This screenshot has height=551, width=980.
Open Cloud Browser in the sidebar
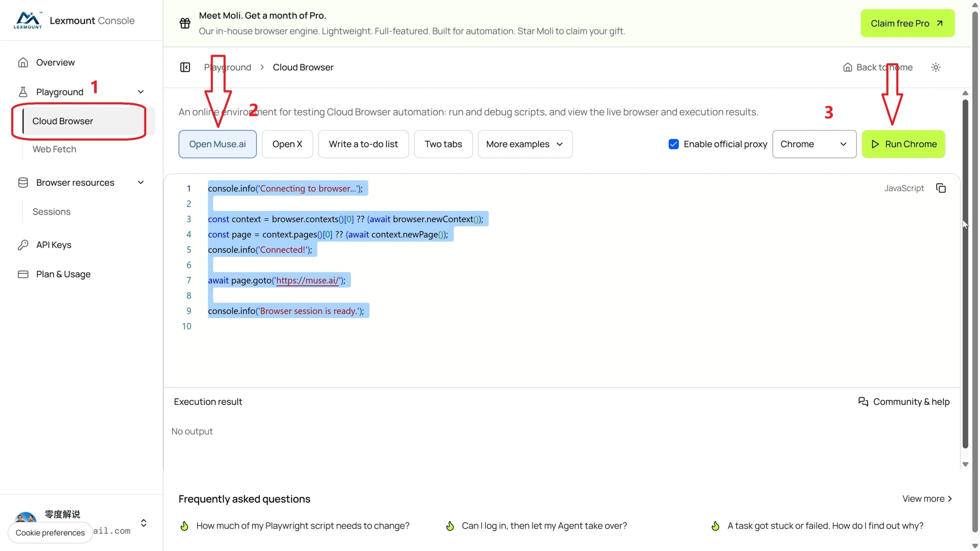[x=89, y=121]
